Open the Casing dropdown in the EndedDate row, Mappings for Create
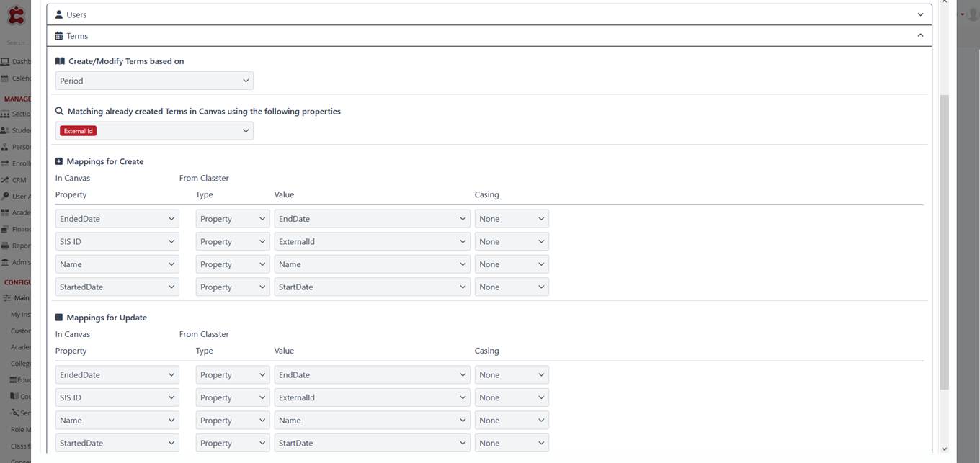 [x=512, y=219]
